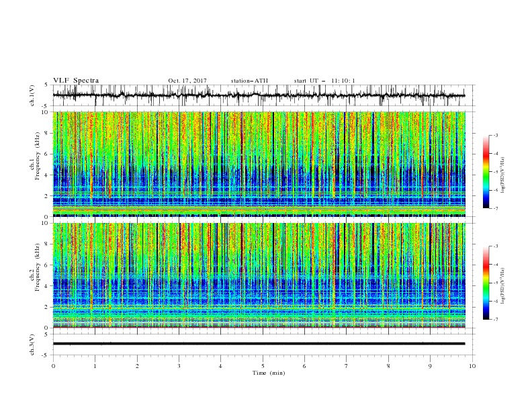Click the "-7" tick on upper color bar
The width and height of the screenshot is (532, 411).
point(495,208)
